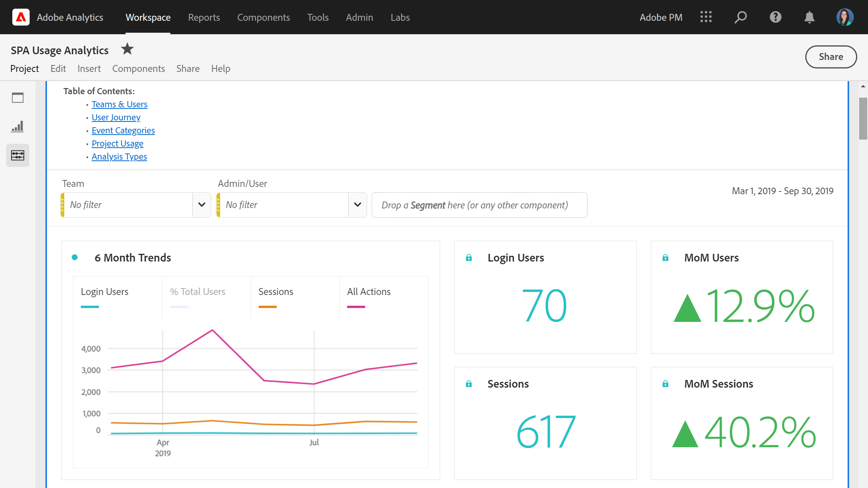The width and height of the screenshot is (868, 488).
Task: Follow the Event Categories link
Action: pyautogui.click(x=123, y=131)
